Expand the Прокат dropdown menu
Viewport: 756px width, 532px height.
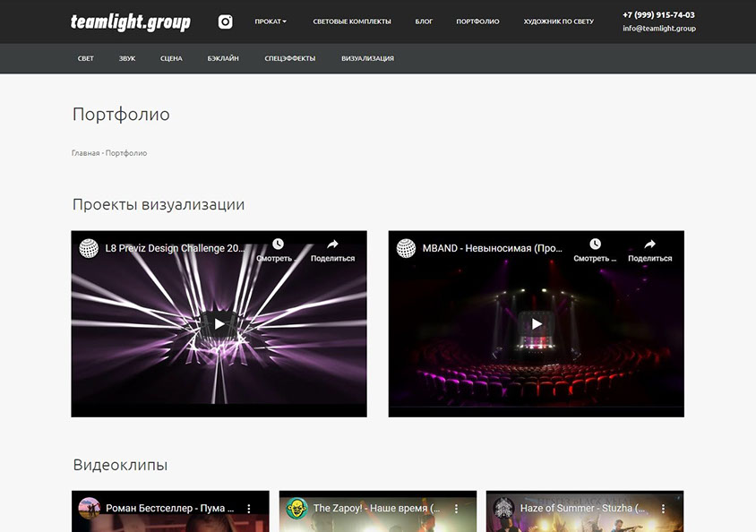click(271, 21)
